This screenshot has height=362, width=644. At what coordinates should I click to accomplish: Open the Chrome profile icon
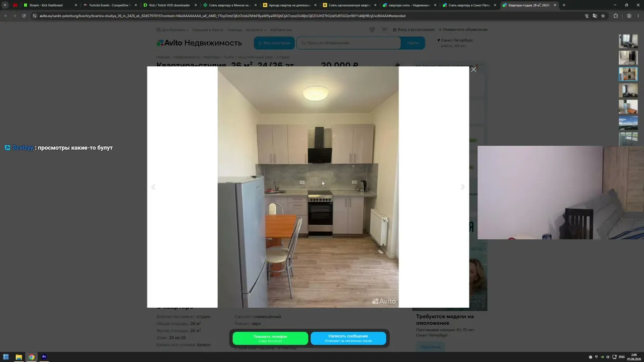pos(629,16)
